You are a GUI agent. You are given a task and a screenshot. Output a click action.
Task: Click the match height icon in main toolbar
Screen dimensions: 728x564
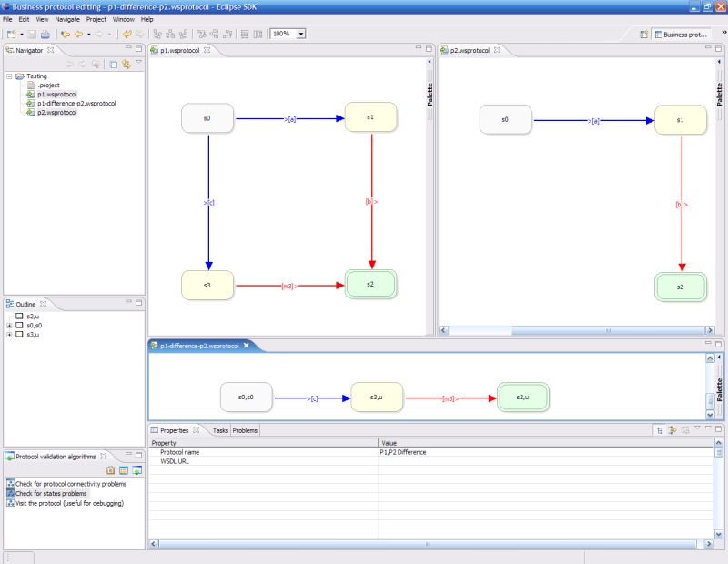[245, 35]
